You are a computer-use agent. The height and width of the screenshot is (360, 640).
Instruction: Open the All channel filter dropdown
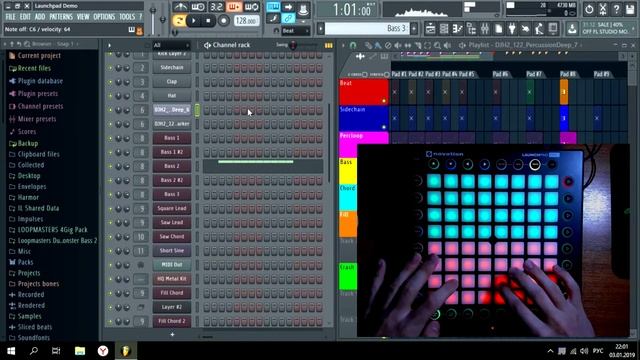171,45
